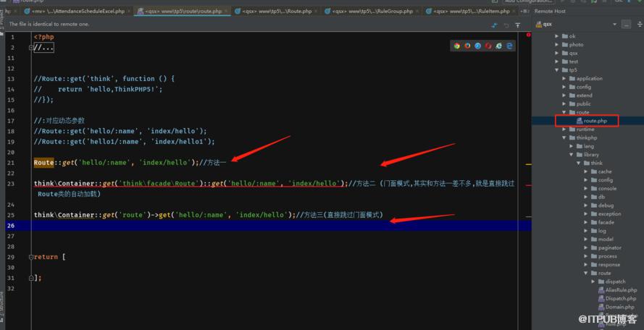The height and width of the screenshot is (330, 644).
Task: Open in Safari browser icon
Action: click(477, 46)
